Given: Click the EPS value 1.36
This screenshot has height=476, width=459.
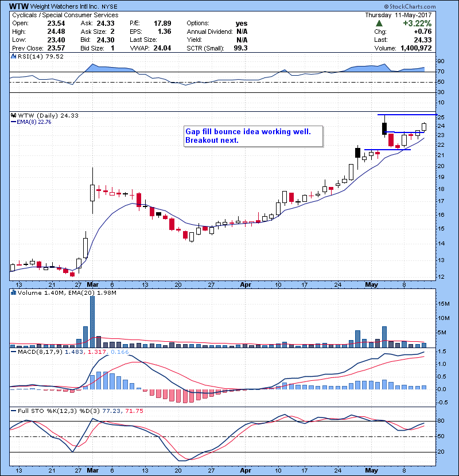Looking at the screenshot, I should [x=164, y=32].
